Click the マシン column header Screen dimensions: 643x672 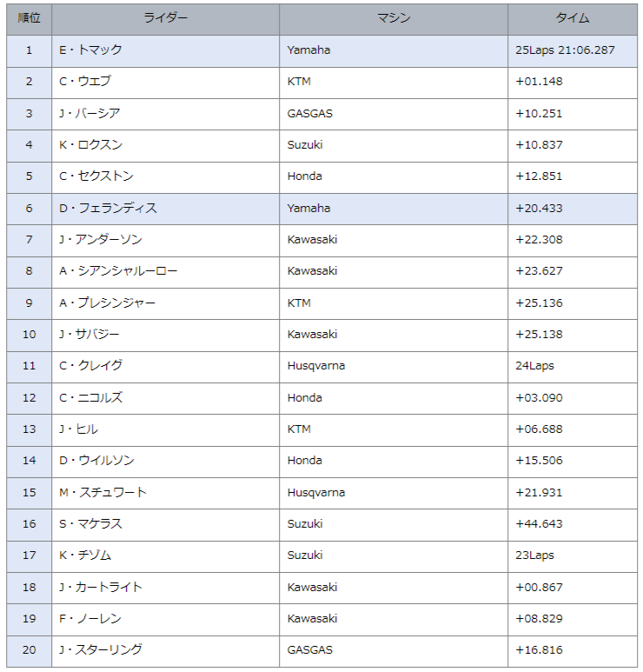pos(394,18)
